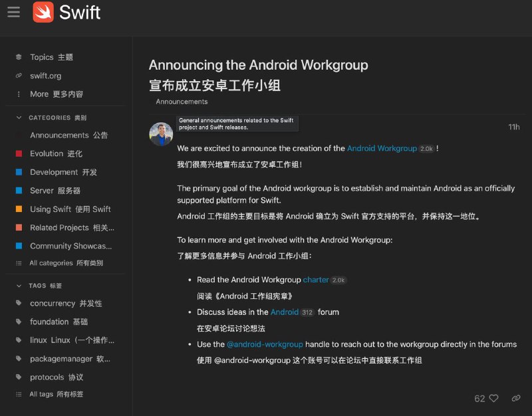Like the announcement post with the heart icon

click(493, 398)
